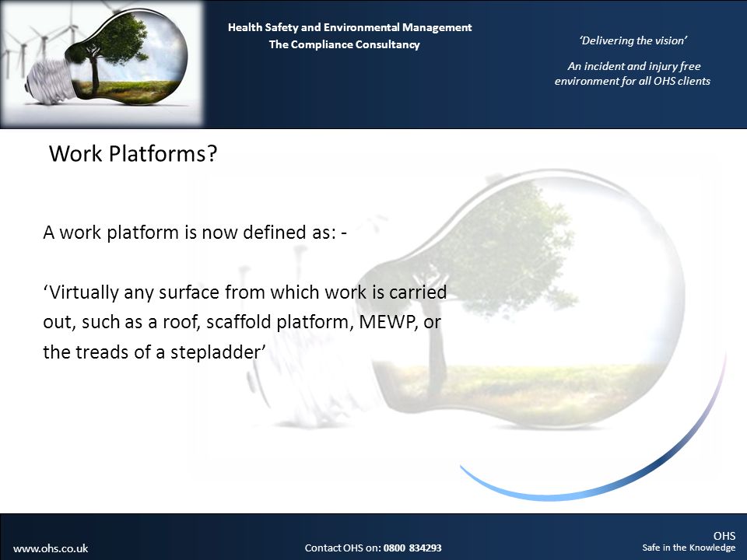Click 'An incident and injury free environment' text
Screen dimensions: 747x560
(632, 73)
